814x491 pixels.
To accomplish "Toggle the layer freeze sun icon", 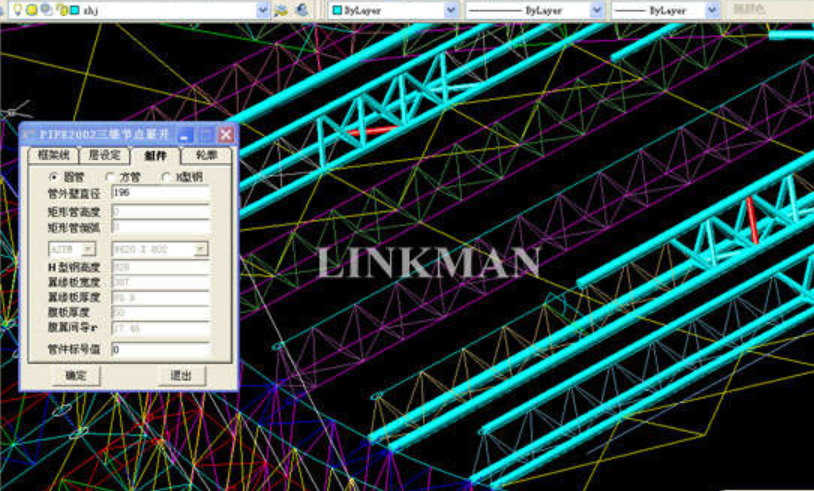I will (x=32, y=10).
